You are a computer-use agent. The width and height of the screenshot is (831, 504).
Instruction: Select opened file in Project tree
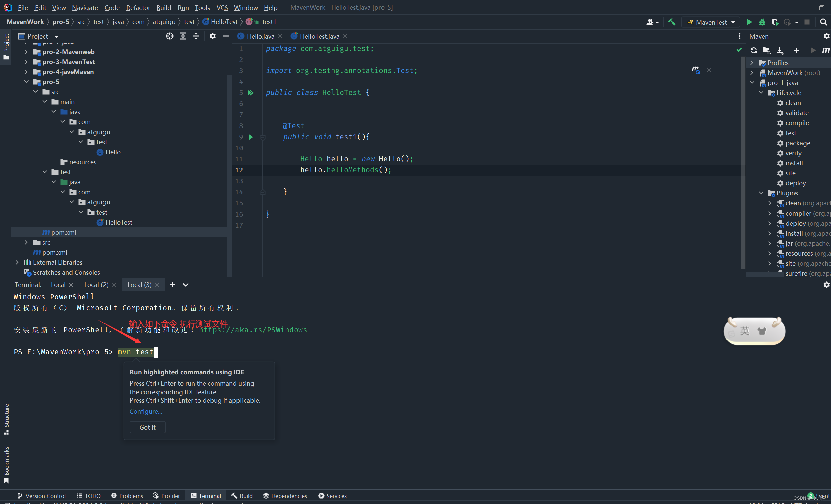click(169, 36)
